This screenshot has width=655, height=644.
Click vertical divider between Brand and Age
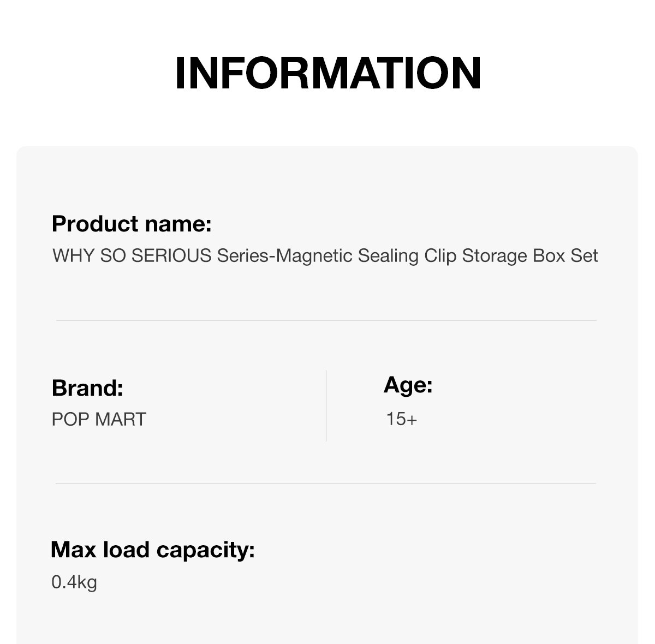pos(326,406)
